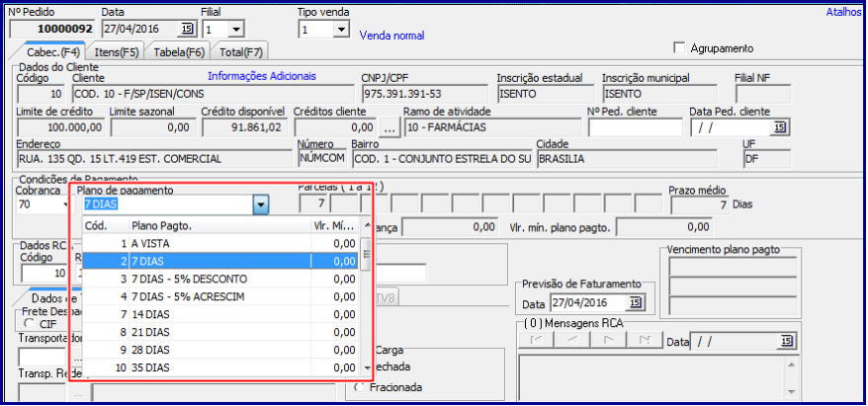Switch to the Tabela(F6) tab
The height and width of the screenshot is (406, 868).
(179, 52)
